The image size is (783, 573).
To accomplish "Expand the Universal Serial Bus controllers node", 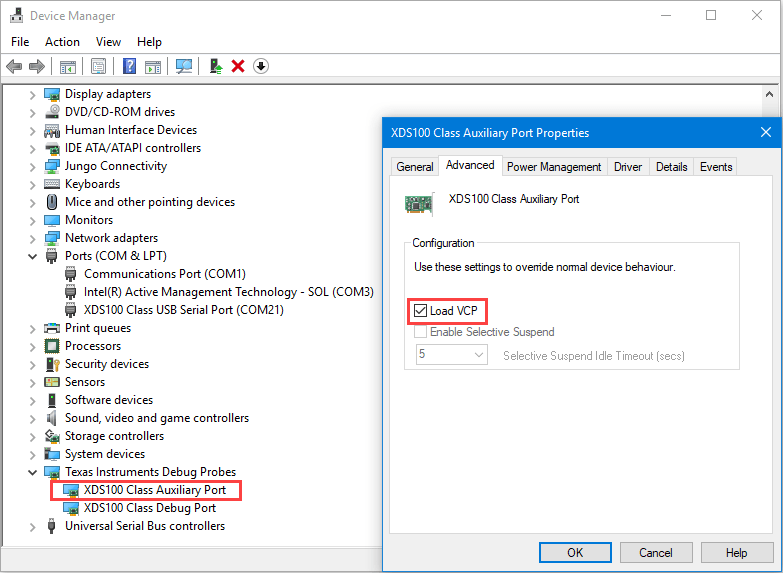I will coord(32,526).
